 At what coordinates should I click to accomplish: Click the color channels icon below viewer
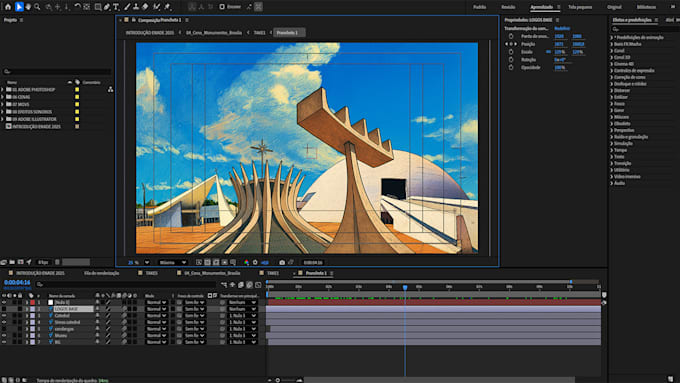click(x=246, y=262)
